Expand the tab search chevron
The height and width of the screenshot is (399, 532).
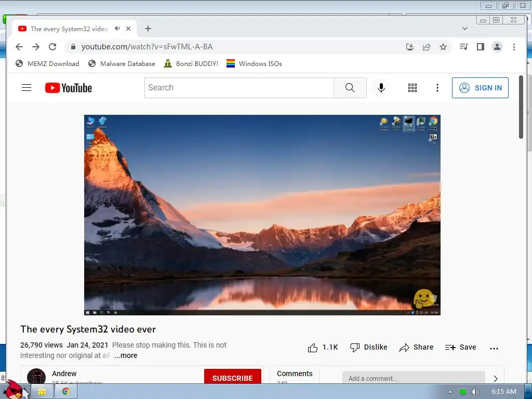point(465,29)
